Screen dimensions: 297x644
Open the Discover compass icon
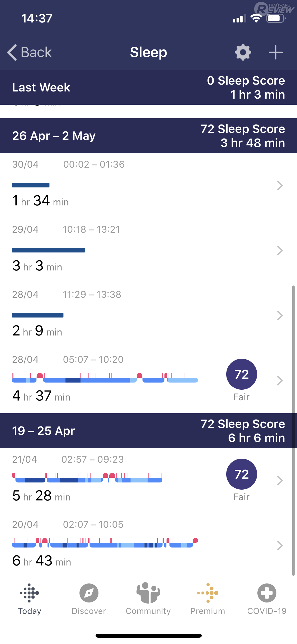tap(89, 593)
